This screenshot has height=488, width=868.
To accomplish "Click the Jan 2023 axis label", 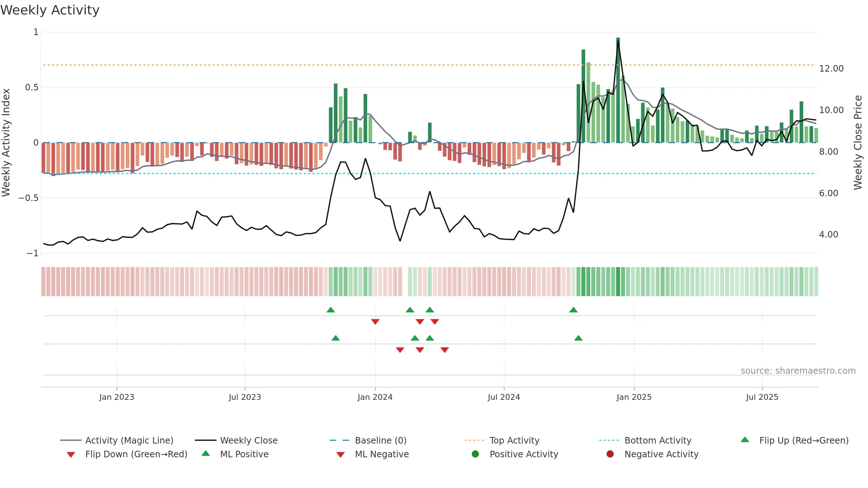I will coord(117,397).
